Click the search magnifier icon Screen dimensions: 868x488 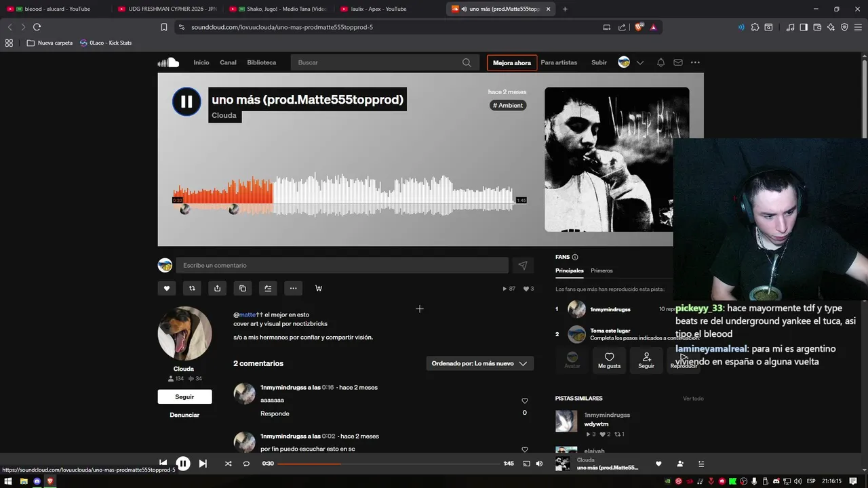coord(467,62)
